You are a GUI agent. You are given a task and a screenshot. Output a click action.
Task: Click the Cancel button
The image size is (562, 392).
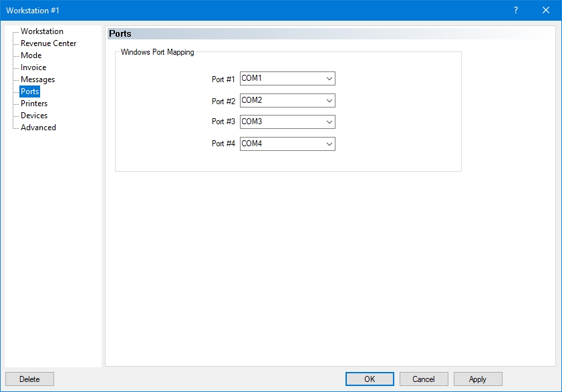point(424,379)
